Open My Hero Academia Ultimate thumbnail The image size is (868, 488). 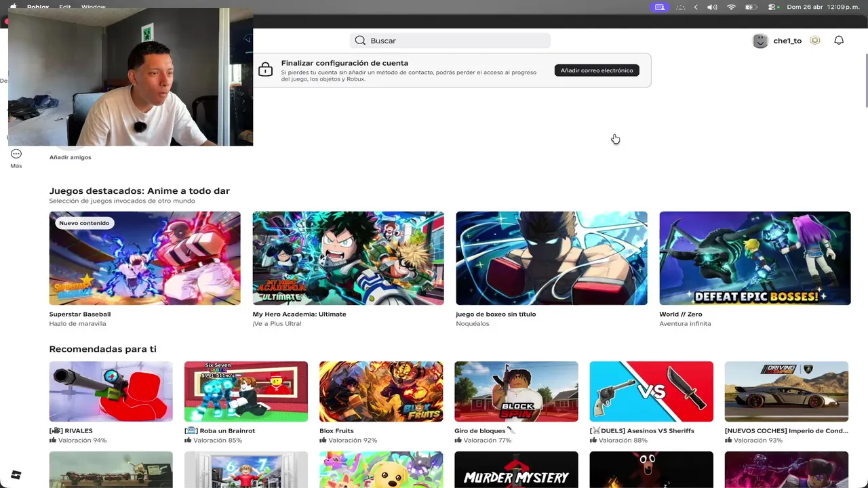coord(348,258)
